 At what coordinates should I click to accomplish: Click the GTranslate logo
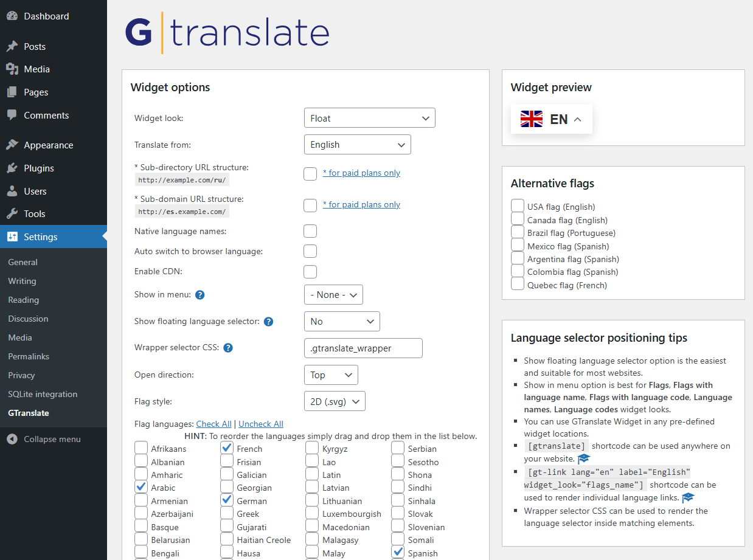pyautogui.click(x=227, y=33)
